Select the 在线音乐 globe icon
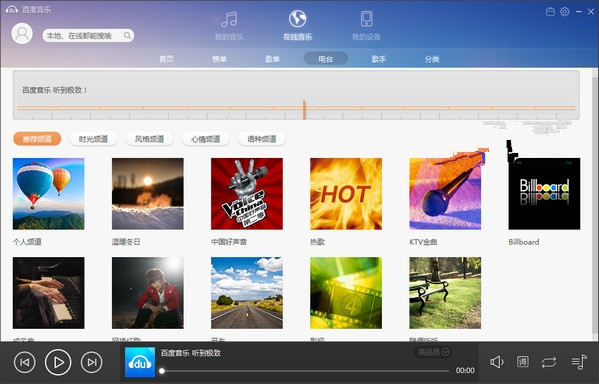599x384 pixels. [x=297, y=18]
